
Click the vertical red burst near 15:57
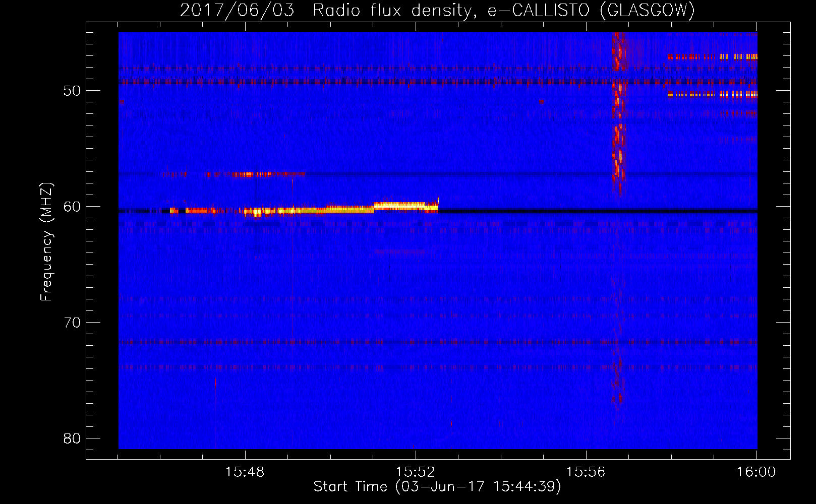[618, 113]
